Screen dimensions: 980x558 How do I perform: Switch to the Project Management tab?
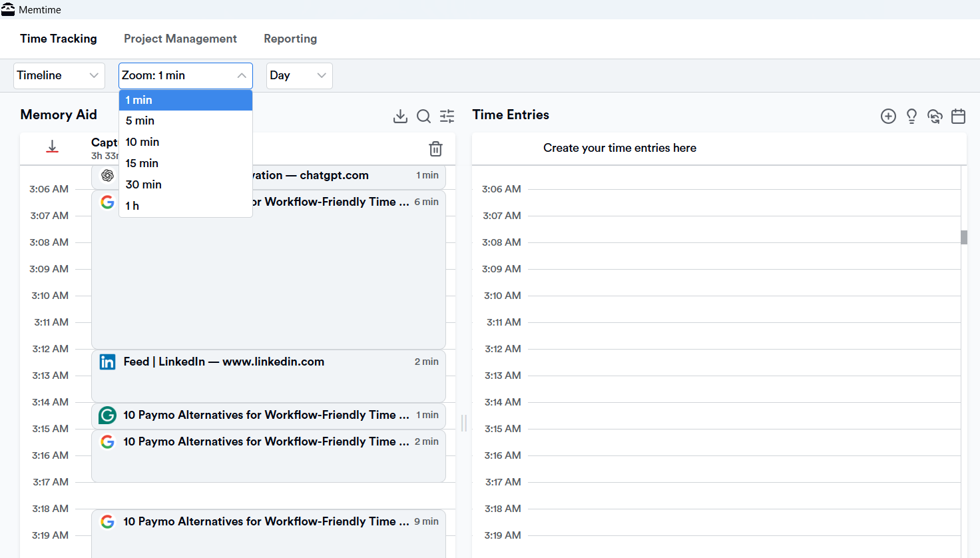(180, 39)
